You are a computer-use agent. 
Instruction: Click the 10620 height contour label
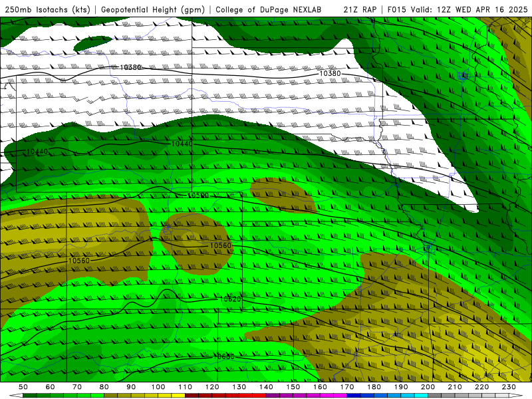point(230,299)
